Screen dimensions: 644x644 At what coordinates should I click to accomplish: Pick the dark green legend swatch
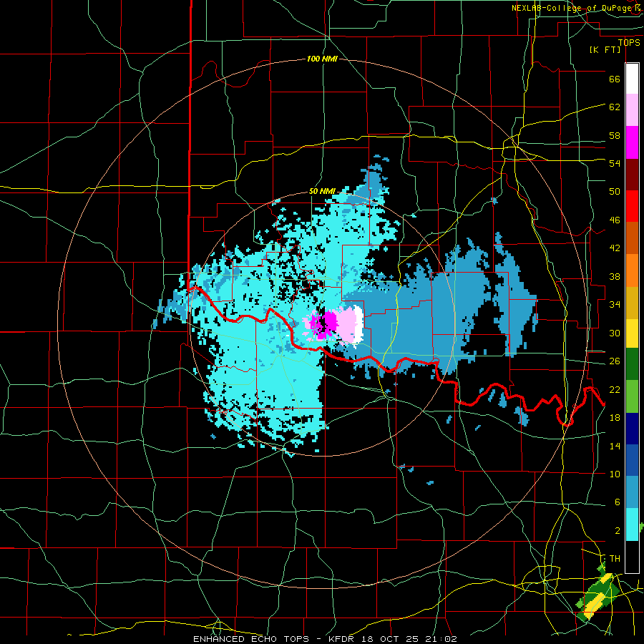tap(632, 364)
